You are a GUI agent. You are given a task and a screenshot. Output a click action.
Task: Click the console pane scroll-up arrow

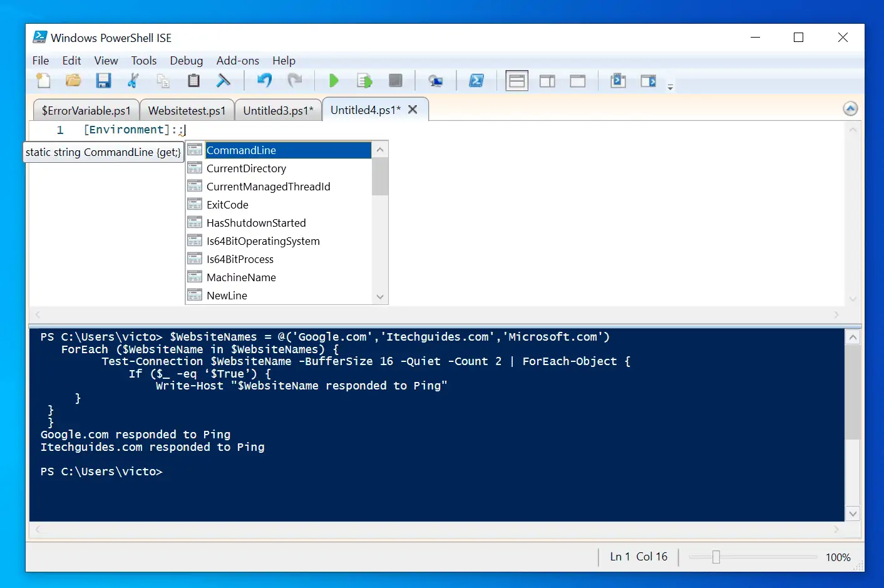point(852,338)
